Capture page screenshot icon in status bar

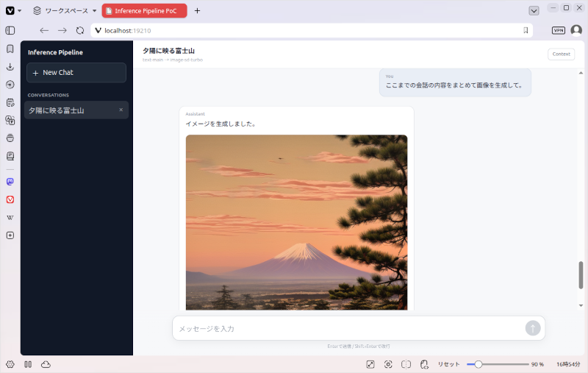[x=388, y=364]
